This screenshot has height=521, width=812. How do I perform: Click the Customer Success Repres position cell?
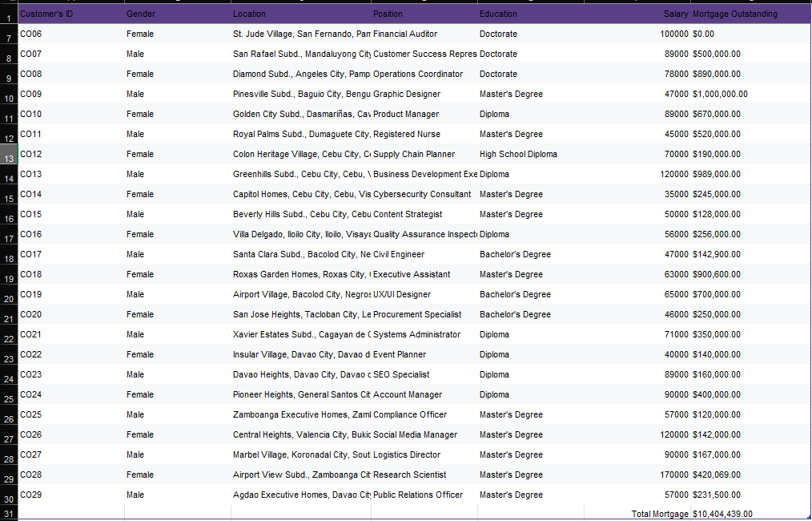click(x=424, y=54)
